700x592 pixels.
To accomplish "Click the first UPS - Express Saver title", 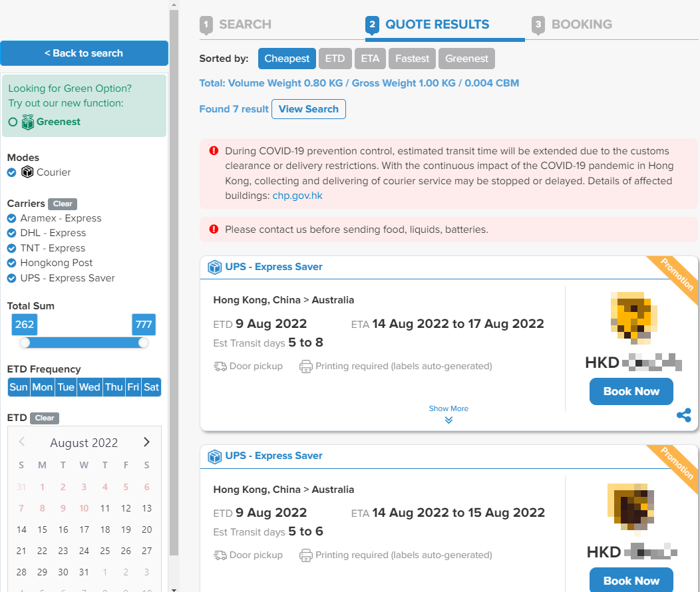I will point(273,267).
